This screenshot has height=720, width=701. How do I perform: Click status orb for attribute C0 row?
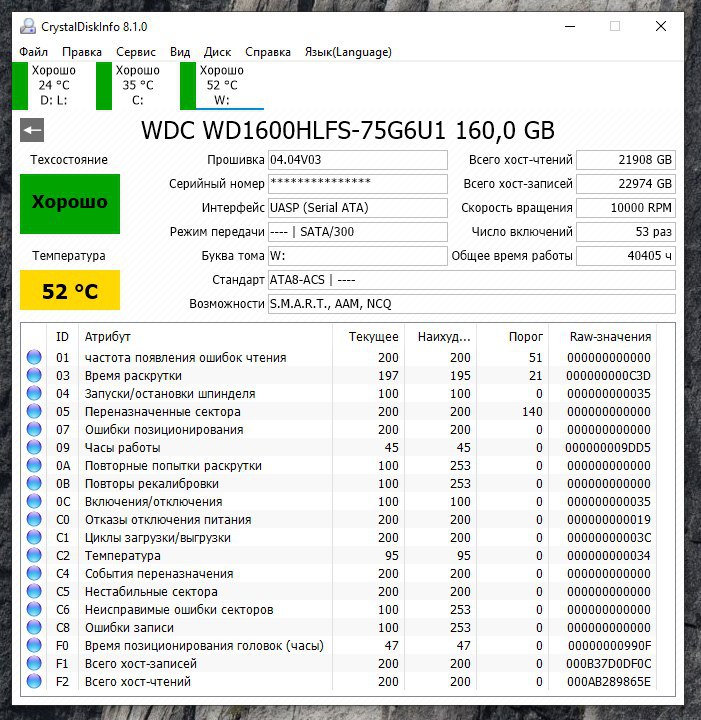[34, 519]
